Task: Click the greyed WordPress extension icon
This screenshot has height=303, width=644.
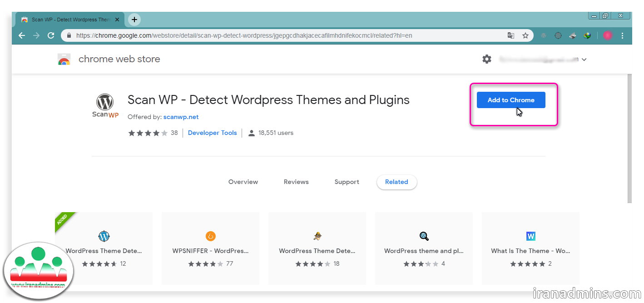Action: pos(544,35)
